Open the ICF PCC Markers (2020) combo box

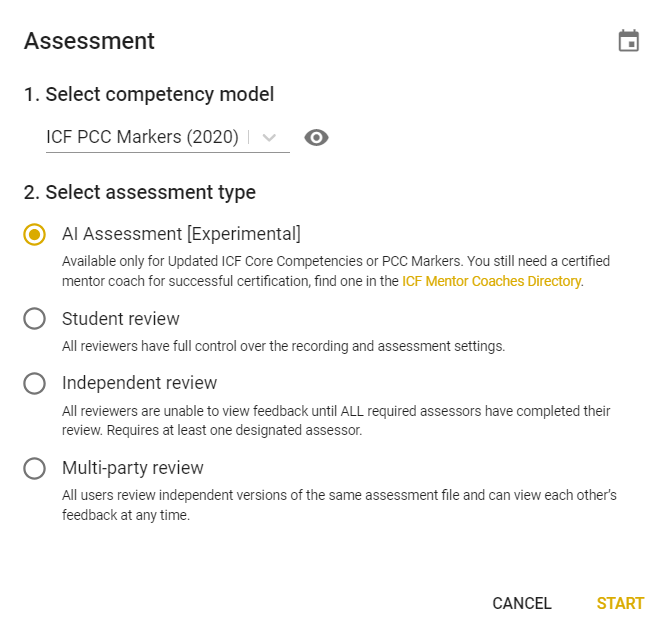pyautogui.click(x=143, y=138)
